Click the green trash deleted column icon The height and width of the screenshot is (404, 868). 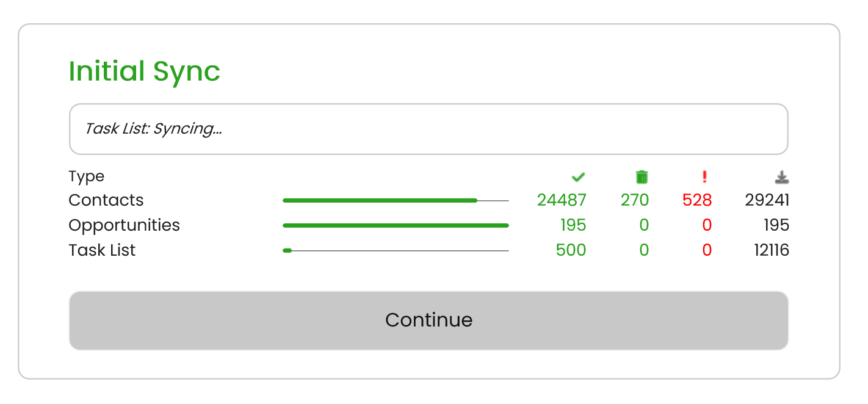coord(642,177)
